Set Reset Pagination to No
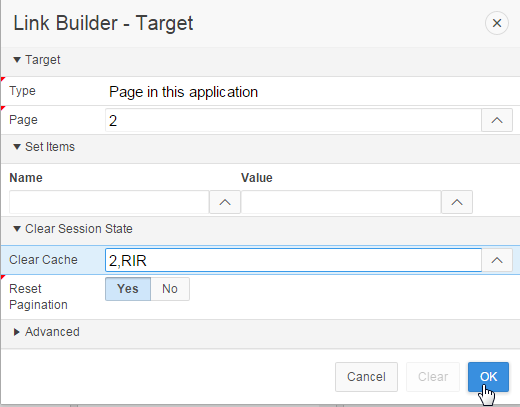The height and width of the screenshot is (407, 520). pyautogui.click(x=170, y=289)
